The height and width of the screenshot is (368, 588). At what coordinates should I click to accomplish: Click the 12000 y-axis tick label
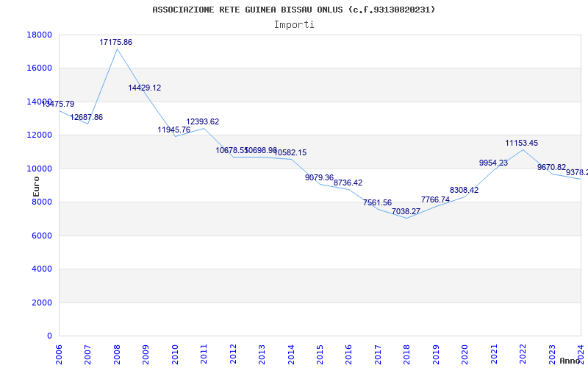tap(40, 135)
